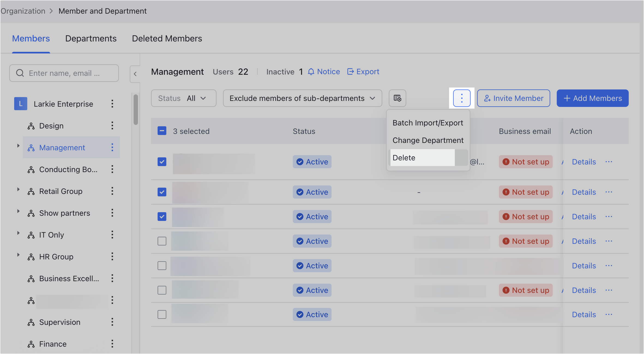This screenshot has height=354, width=644.
Task: Choose Delete from the dropdown menu
Action: 428,158
